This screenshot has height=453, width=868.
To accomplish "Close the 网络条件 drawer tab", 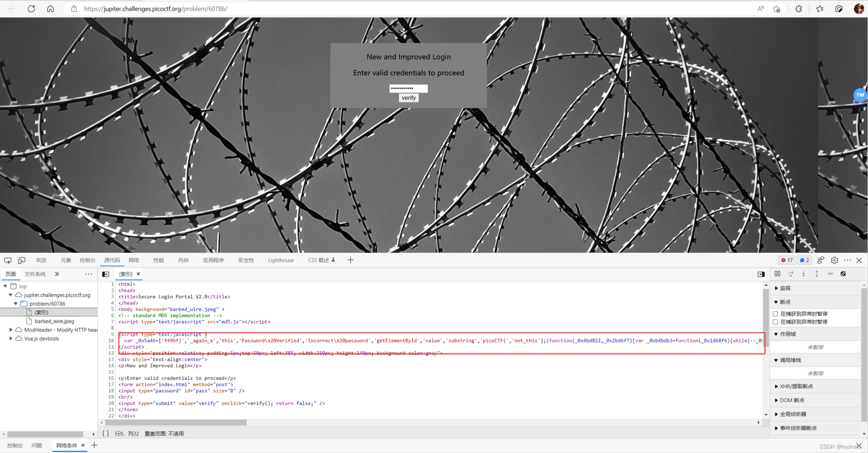I will pos(83,445).
